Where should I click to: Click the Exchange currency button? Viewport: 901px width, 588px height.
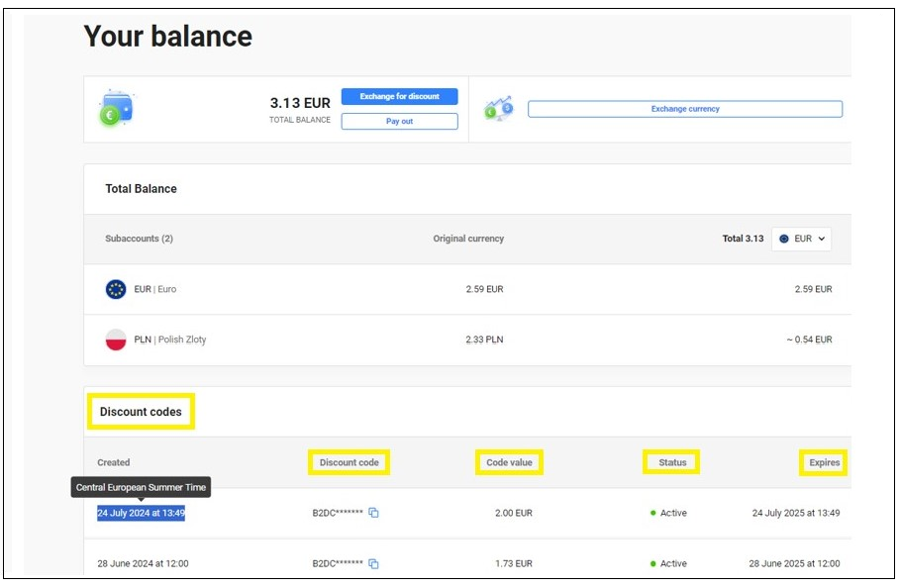684,109
